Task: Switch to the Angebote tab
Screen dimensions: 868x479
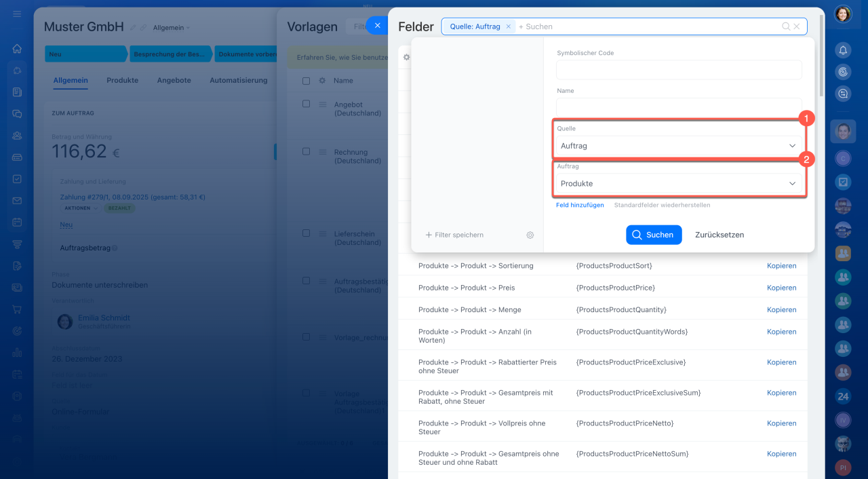Action: click(174, 80)
